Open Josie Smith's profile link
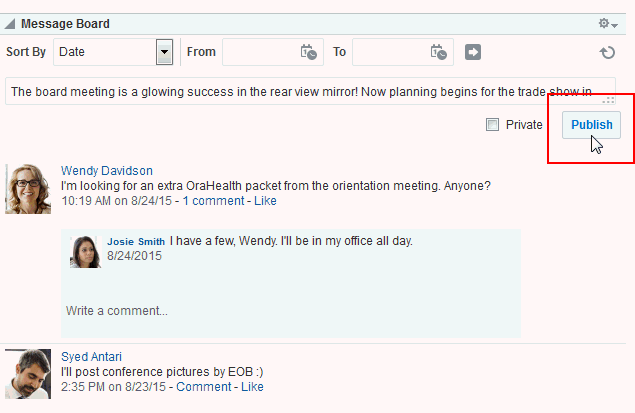Viewport: 635px width, 413px height. coord(136,241)
